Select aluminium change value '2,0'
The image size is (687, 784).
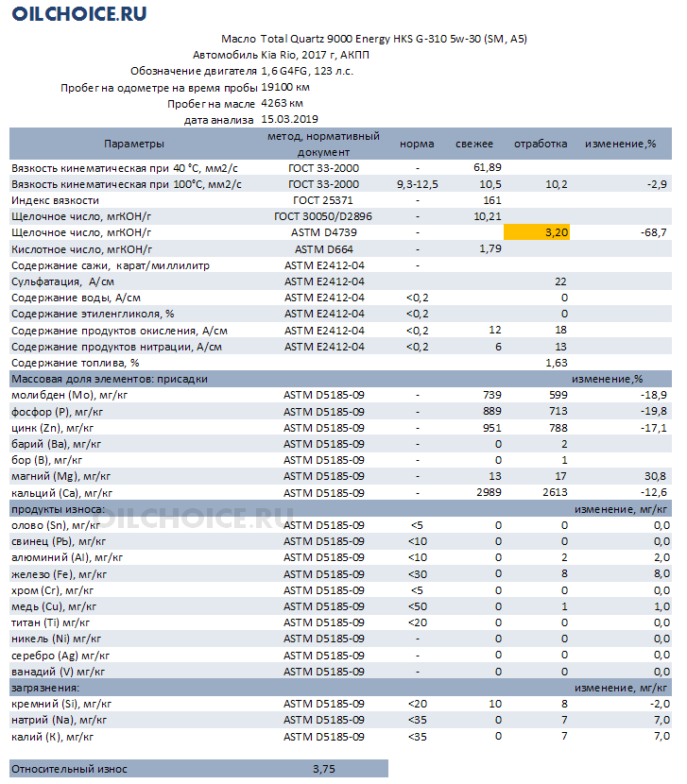661,557
